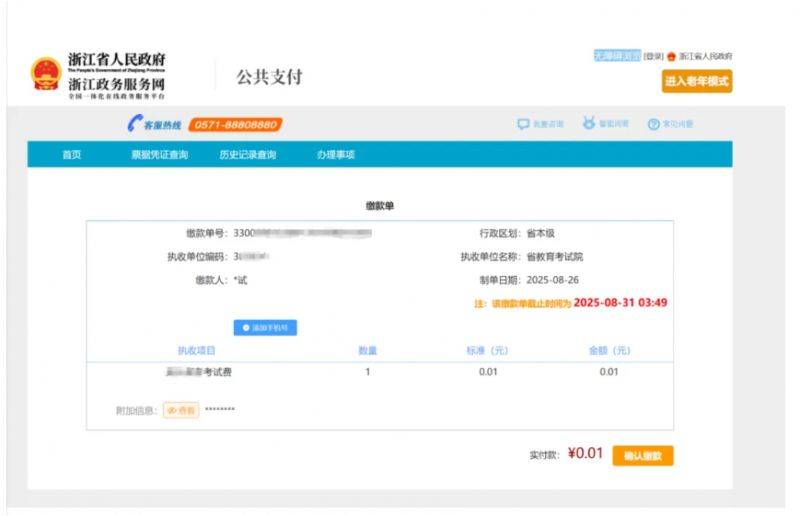This screenshot has width=800, height=516.
Task: Click the 0571-88808880 hotline number badge
Action: tap(234, 124)
